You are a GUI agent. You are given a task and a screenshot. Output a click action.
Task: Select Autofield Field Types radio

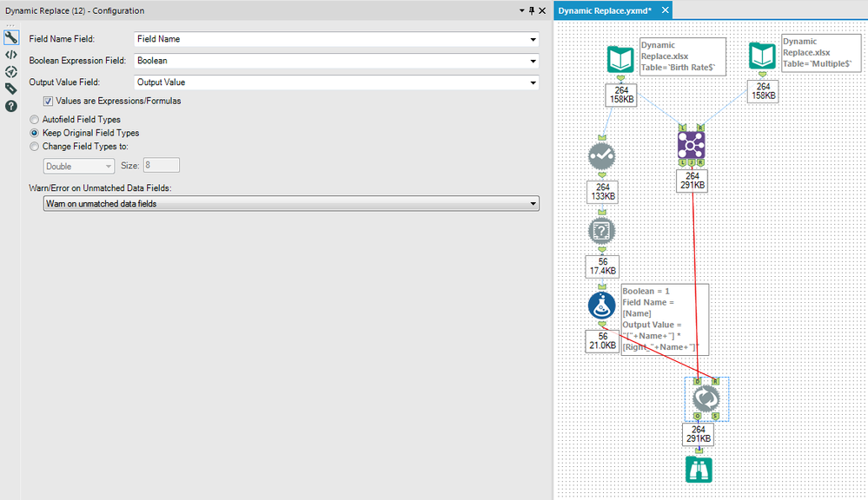(x=35, y=120)
